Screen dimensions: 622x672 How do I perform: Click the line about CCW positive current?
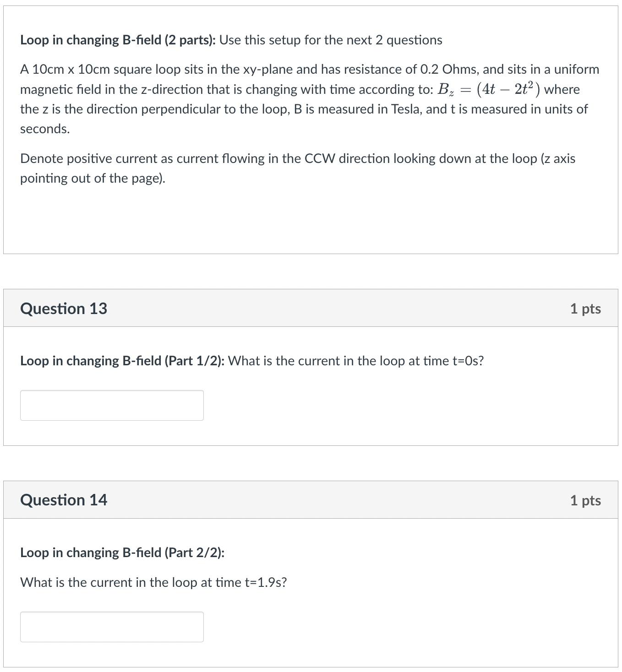pos(298,159)
